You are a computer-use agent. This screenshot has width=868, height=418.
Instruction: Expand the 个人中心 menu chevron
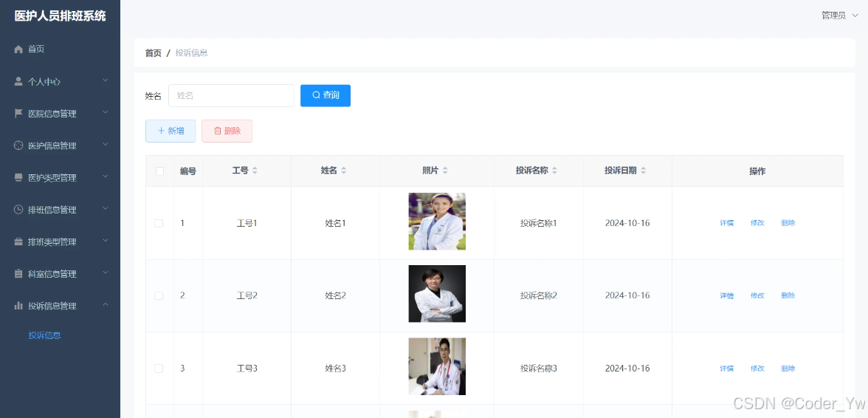pos(105,80)
